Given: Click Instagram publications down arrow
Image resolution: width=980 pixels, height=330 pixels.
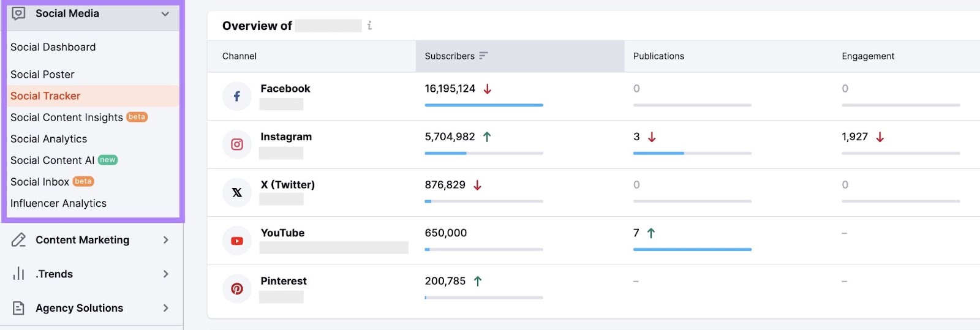Looking at the screenshot, I should (x=652, y=137).
